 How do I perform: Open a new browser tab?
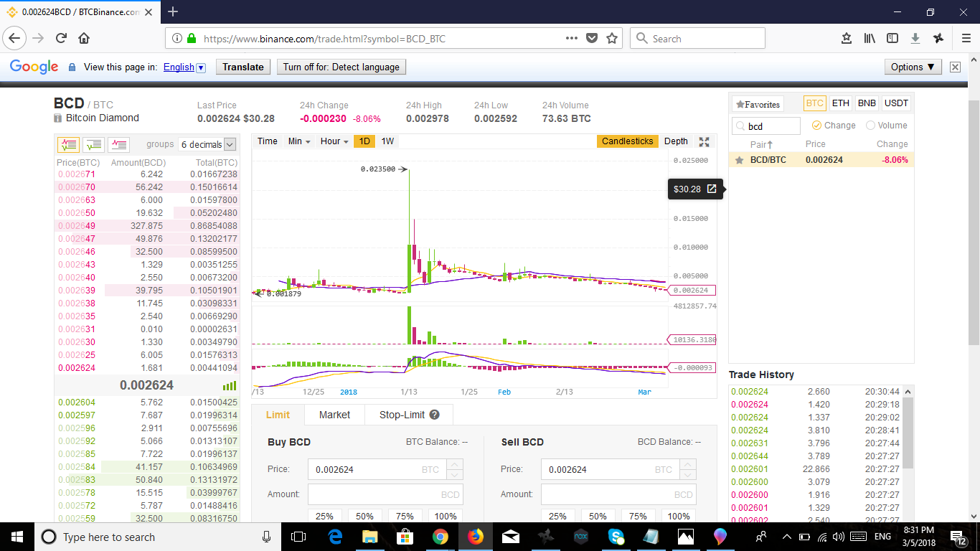coord(172,11)
